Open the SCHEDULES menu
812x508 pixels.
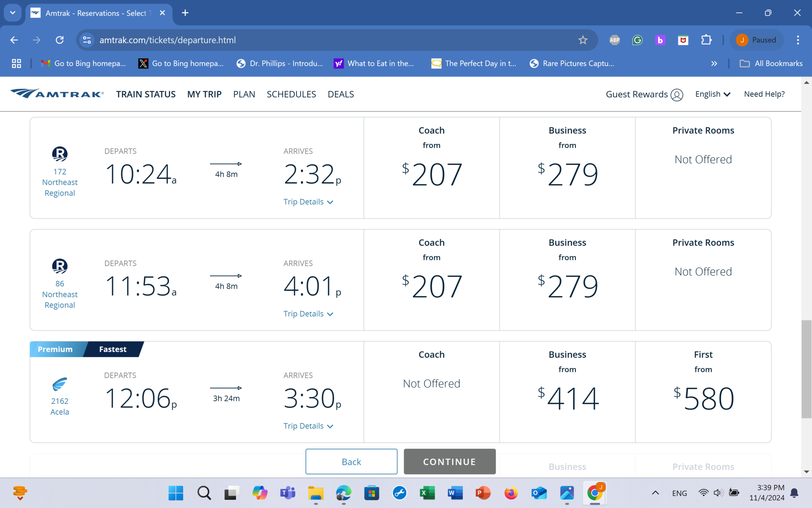(x=291, y=94)
